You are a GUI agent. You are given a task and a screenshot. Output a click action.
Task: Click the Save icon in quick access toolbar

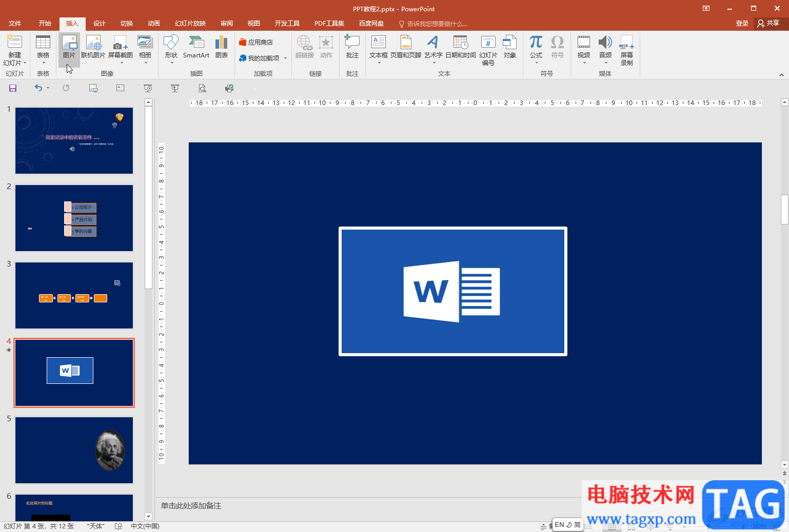13,88
